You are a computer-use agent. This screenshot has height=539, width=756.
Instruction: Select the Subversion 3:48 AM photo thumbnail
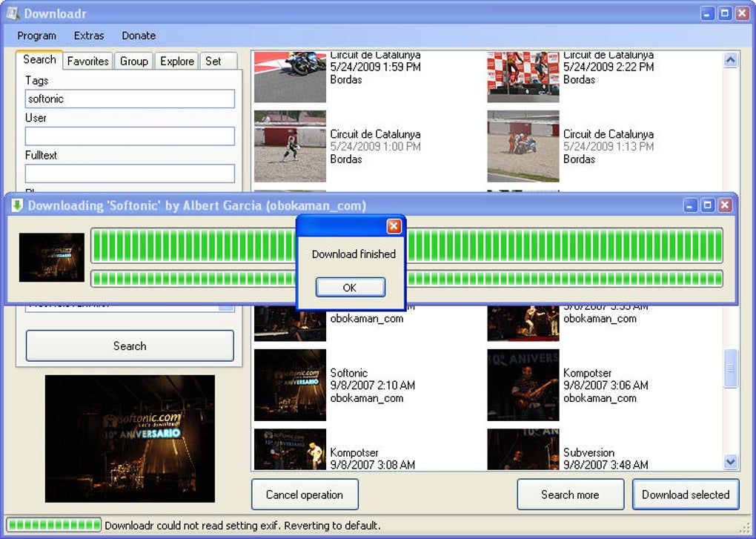[x=523, y=449]
